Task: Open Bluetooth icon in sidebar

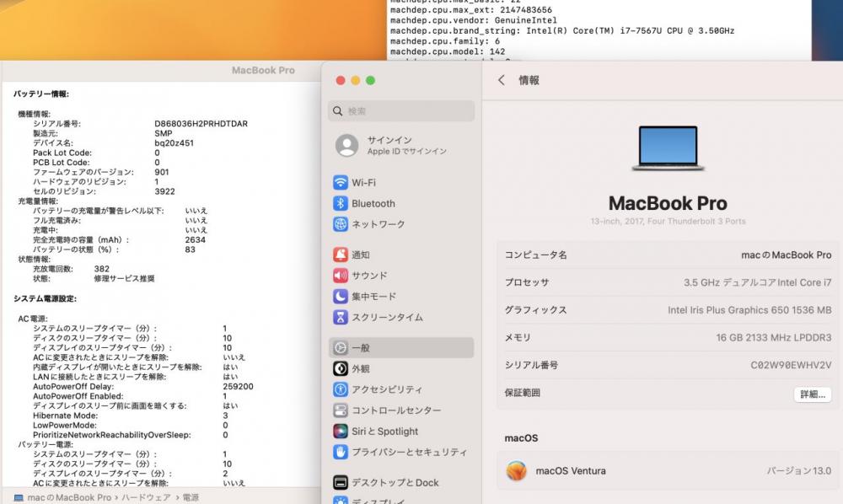Action: (341, 203)
